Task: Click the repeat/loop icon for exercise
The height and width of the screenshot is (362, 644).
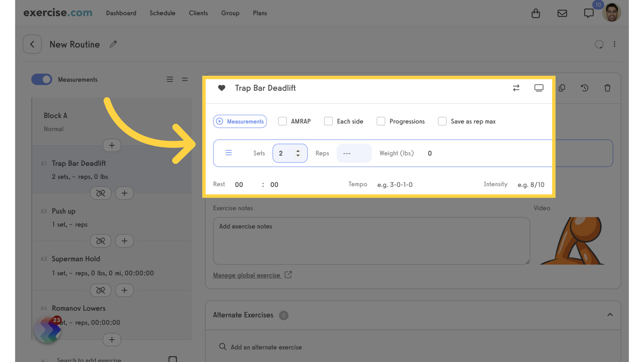Action: (516, 87)
